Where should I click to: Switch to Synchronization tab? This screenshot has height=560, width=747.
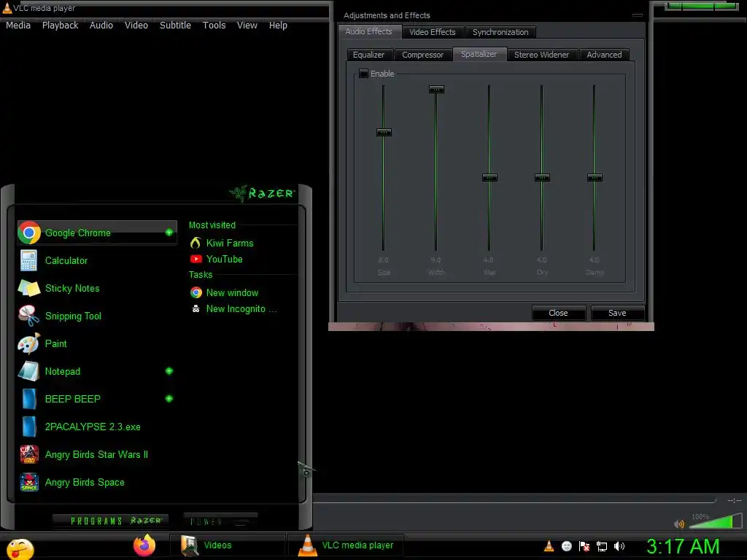tap(500, 32)
